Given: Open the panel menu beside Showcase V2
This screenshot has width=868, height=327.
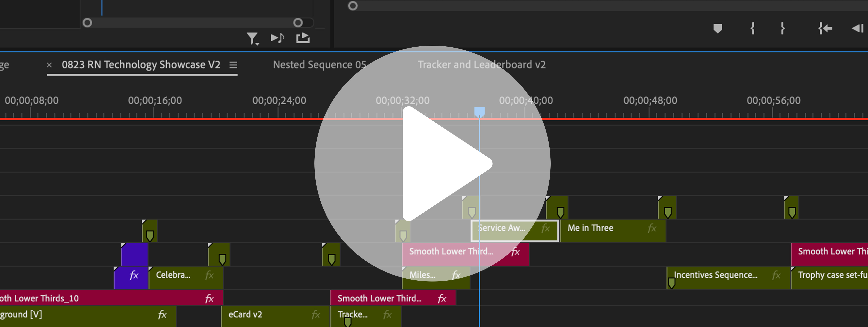Looking at the screenshot, I should (x=233, y=65).
